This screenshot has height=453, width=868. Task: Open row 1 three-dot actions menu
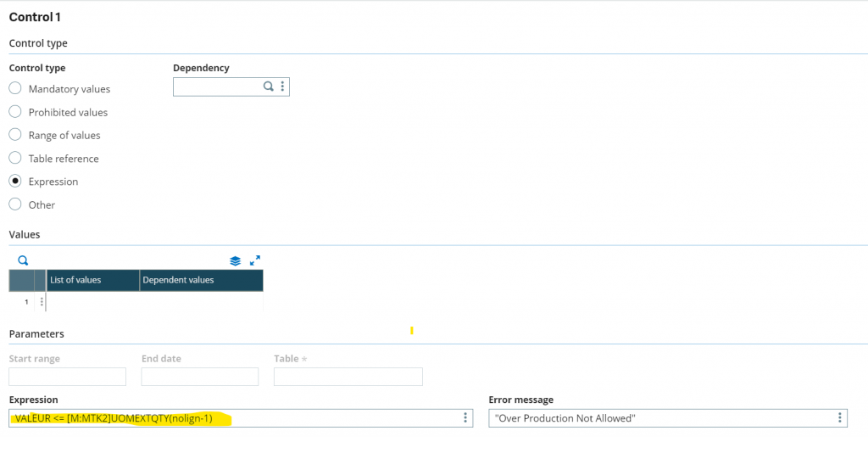[x=41, y=302]
